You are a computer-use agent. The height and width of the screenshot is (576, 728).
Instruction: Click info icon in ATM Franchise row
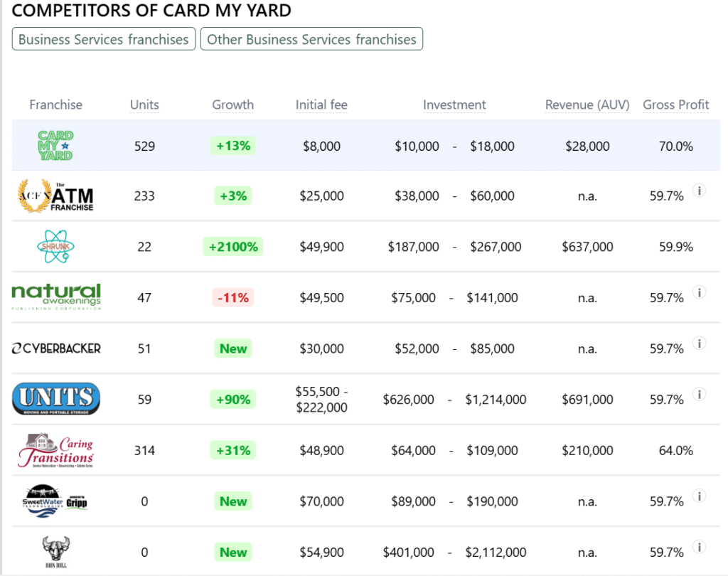pyautogui.click(x=700, y=191)
